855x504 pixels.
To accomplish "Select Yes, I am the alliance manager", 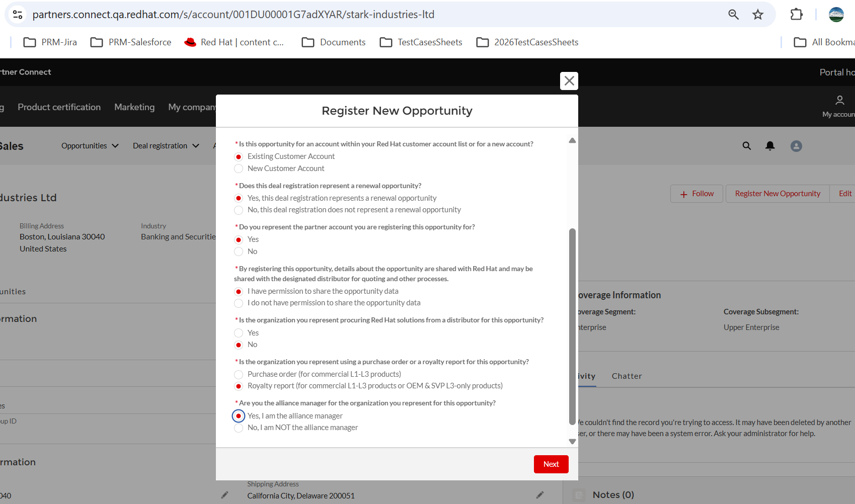I will coord(239,416).
